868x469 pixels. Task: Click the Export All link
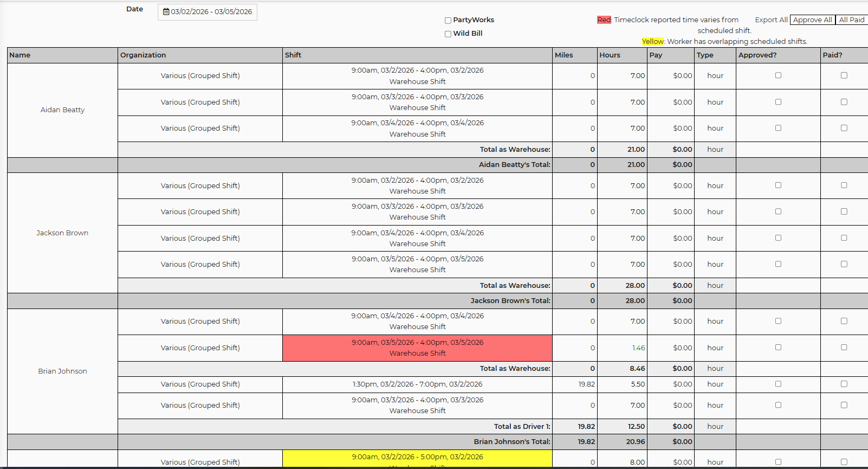(771, 20)
